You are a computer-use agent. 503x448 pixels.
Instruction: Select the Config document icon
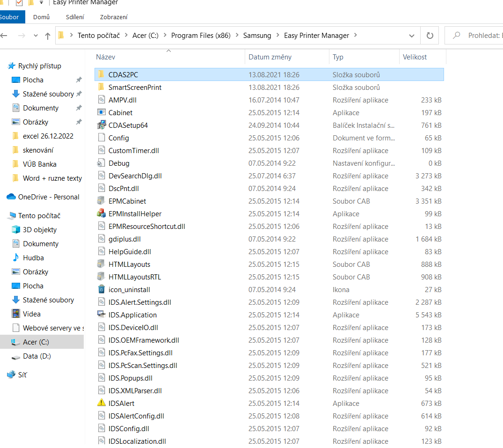[102, 138]
